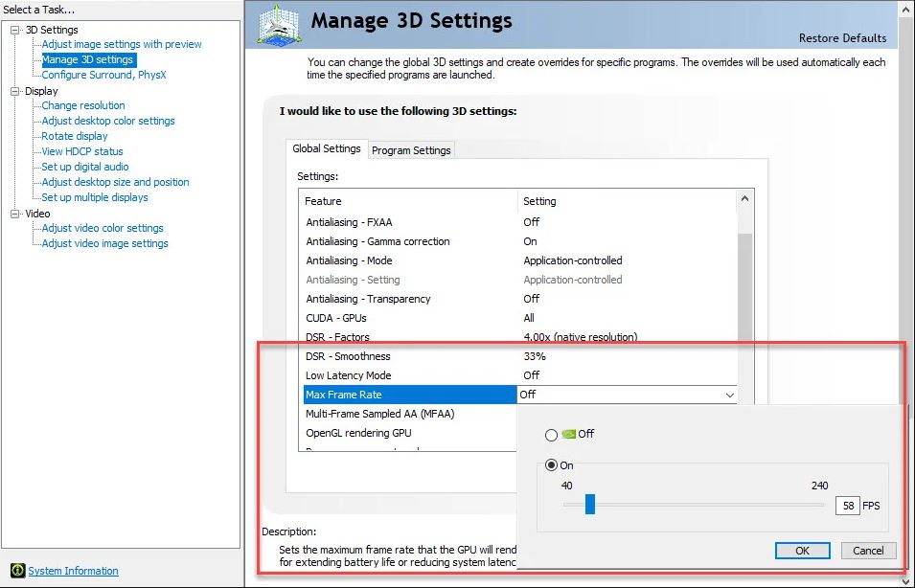Click Restore Defaults
Viewport: 915px width, 588px height.
842,38
